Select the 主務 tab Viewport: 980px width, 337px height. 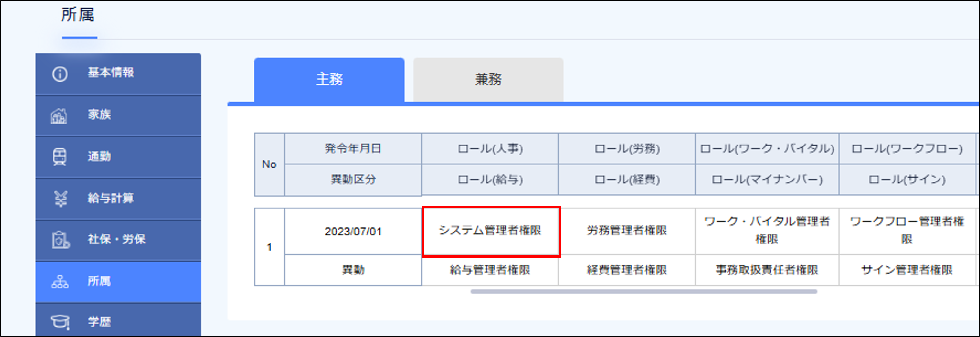(329, 79)
